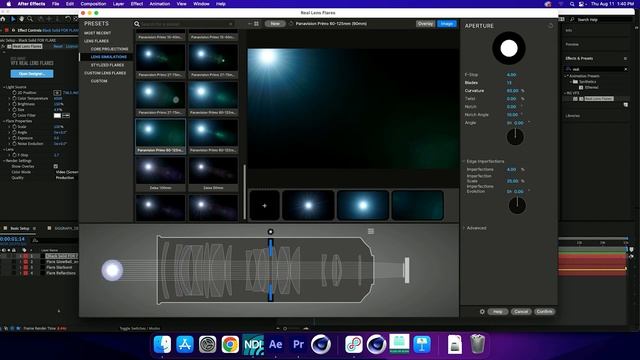Viewport: 640px width, 360px height.
Task: Open the gear settings beside Help
Action: click(x=482, y=311)
